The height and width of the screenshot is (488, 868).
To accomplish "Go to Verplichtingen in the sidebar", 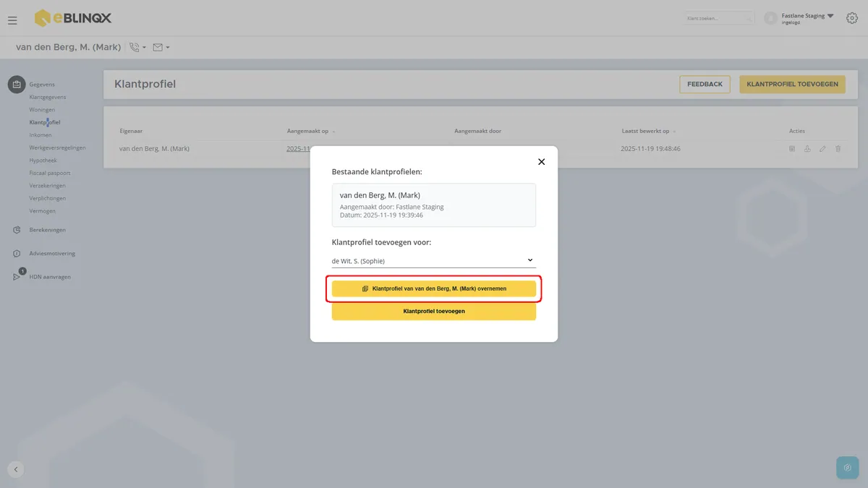I will pos(48,198).
